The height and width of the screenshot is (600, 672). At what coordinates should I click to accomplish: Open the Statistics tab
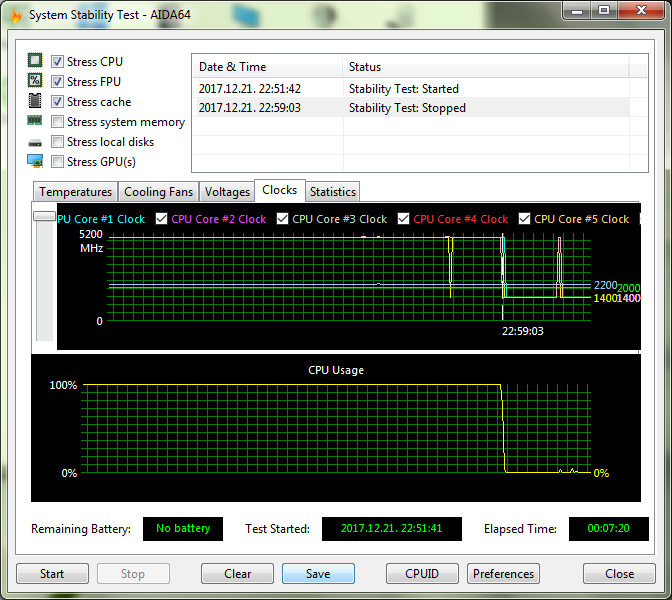click(333, 192)
